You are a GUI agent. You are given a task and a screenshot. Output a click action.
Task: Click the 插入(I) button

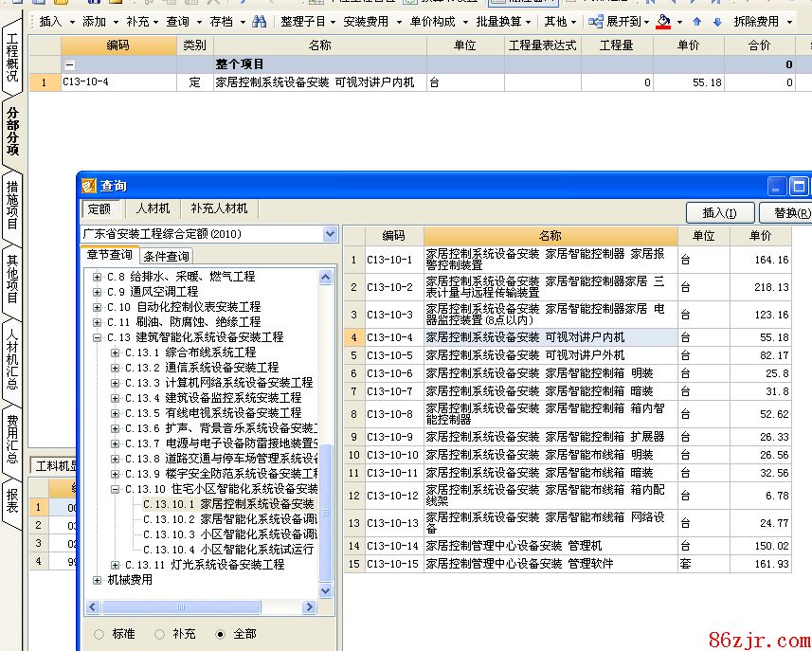(x=727, y=212)
